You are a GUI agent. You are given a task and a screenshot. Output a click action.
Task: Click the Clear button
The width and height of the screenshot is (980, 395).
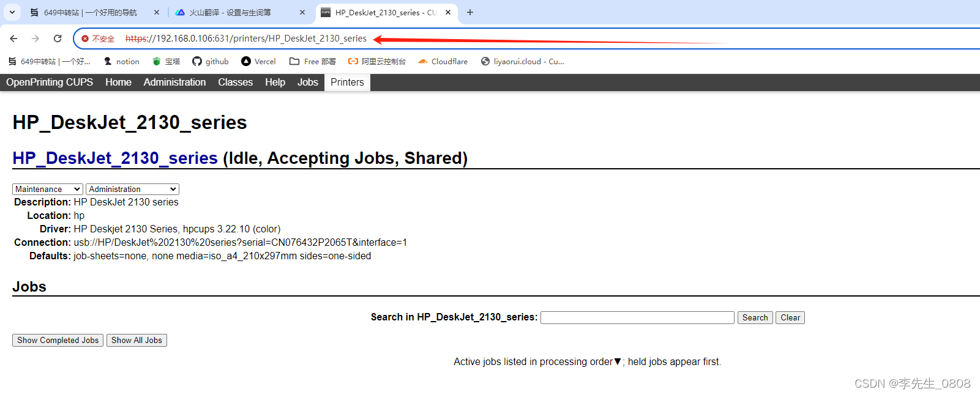[790, 318]
